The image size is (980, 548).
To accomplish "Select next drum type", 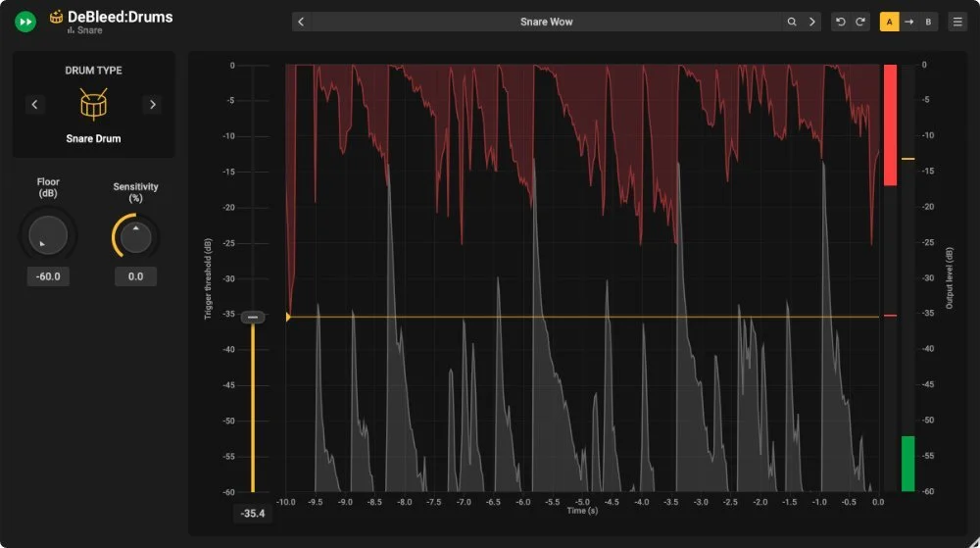I will coord(153,104).
